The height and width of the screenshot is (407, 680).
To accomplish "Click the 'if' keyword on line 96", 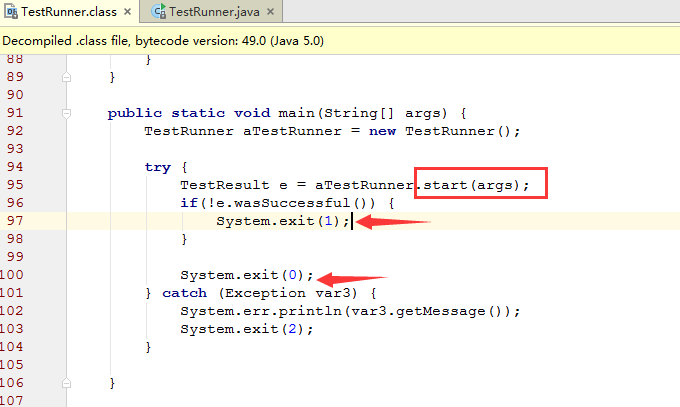I will 189,203.
